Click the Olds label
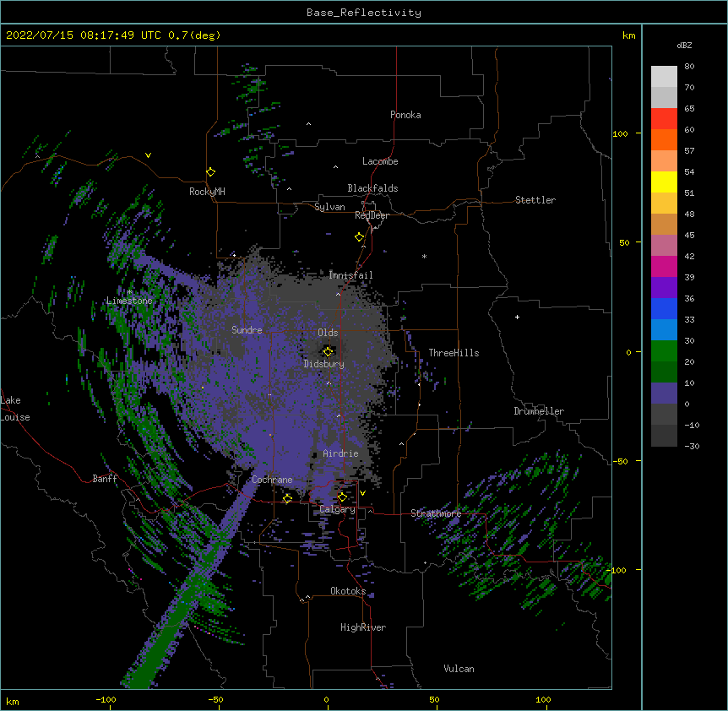The width and height of the screenshot is (728, 711). (x=328, y=333)
